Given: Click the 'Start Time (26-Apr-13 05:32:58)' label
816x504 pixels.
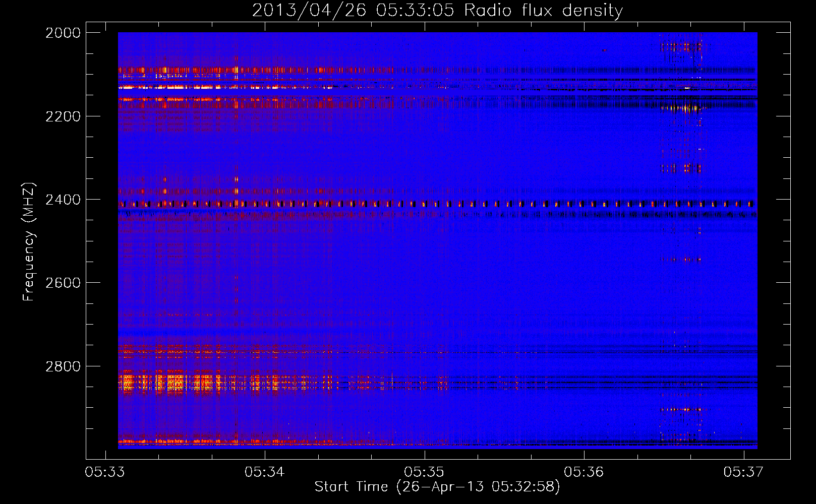Looking at the screenshot, I should (x=437, y=487).
